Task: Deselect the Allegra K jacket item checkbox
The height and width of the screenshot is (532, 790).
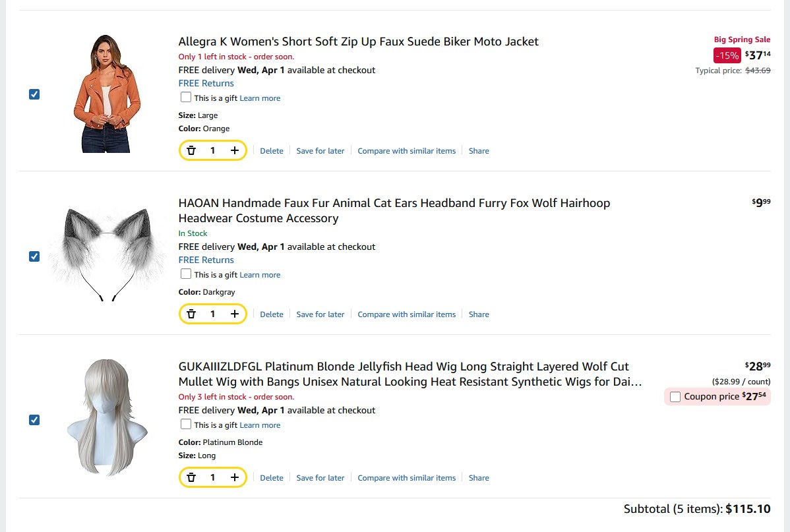Action: coord(34,94)
